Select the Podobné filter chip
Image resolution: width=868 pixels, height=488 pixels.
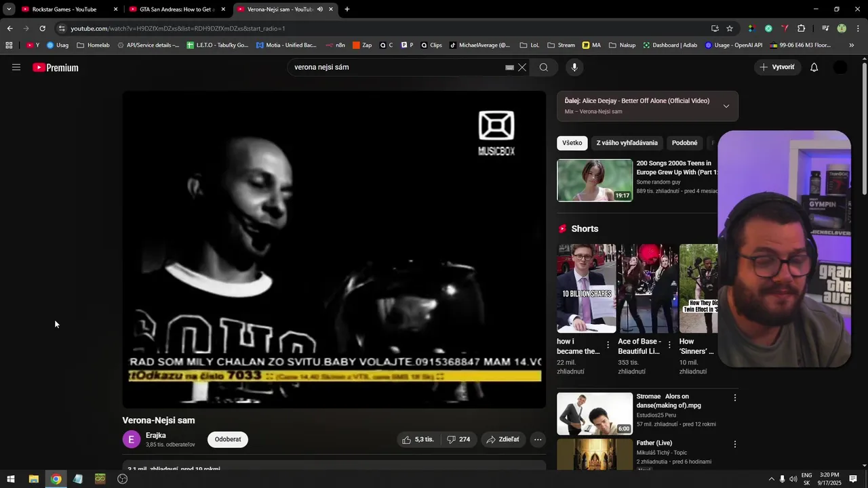[x=684, y=143]
